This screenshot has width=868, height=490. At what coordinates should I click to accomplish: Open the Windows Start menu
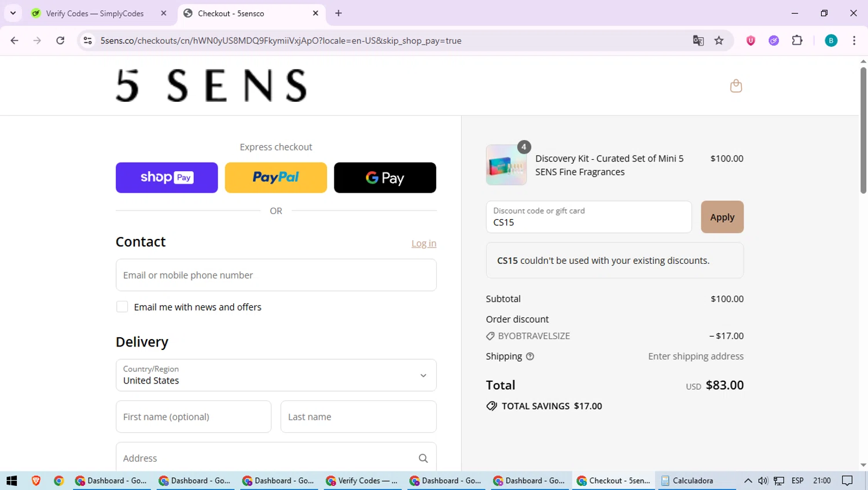point(12,481)
